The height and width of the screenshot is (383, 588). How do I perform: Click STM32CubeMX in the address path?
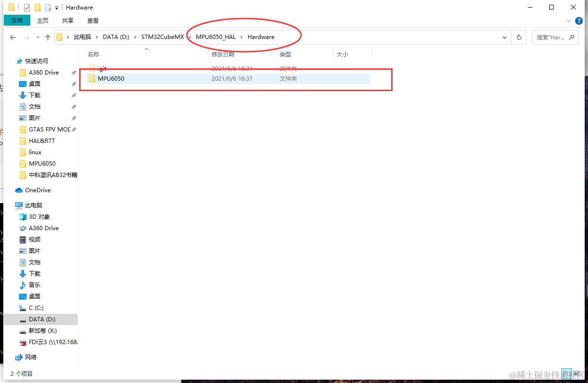tap(162, 37)
